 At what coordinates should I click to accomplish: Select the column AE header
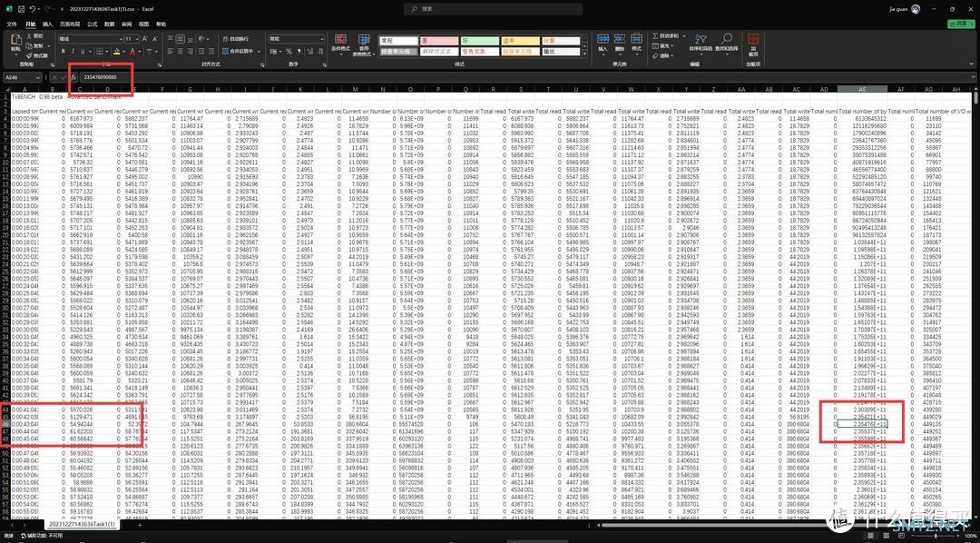(862, 90)
